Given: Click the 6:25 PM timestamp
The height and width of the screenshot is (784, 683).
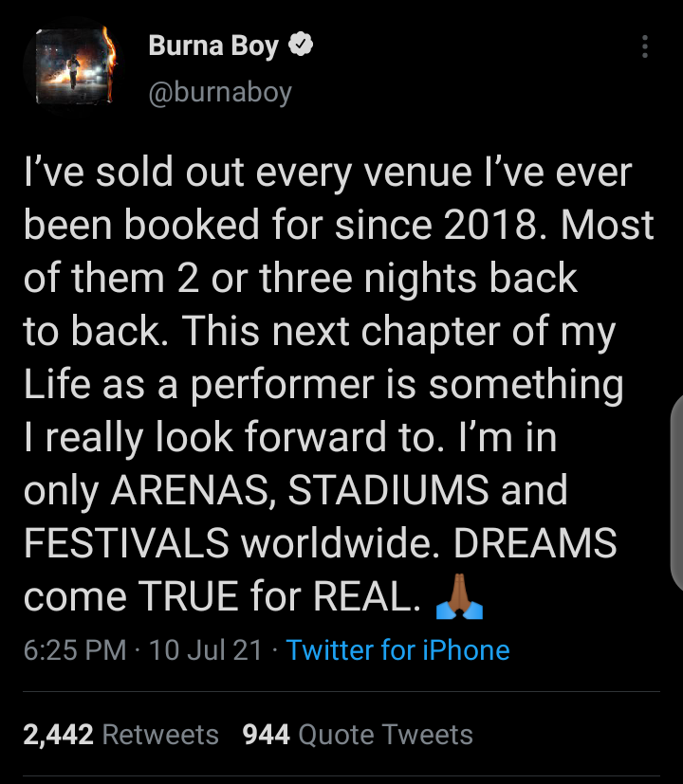Looking at the screenshot, I should click(74, 650).
